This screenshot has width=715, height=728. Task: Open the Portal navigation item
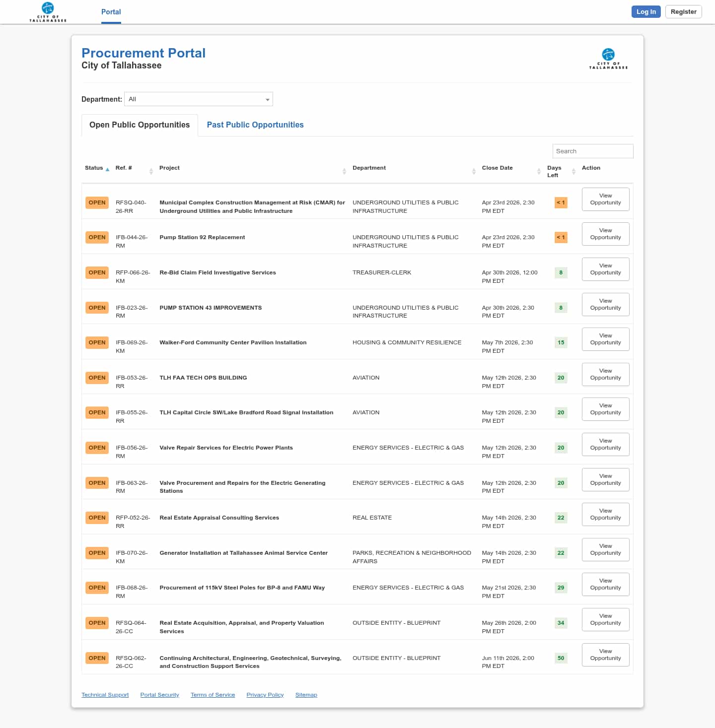point(111,12)
